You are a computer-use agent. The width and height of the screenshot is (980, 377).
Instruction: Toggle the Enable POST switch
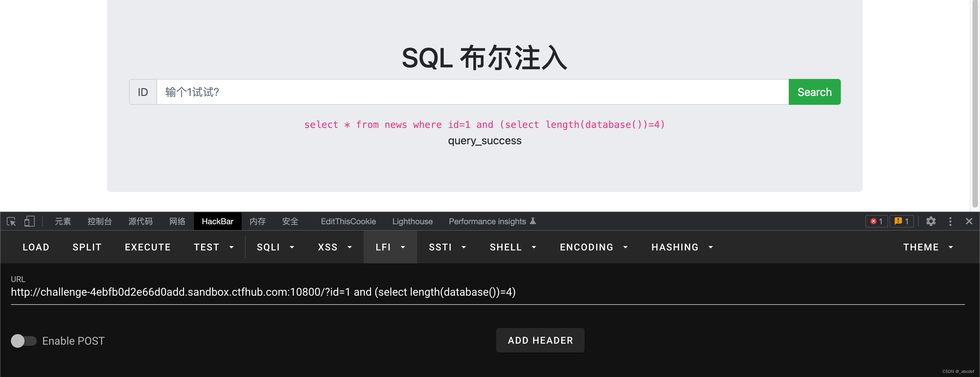23,341
